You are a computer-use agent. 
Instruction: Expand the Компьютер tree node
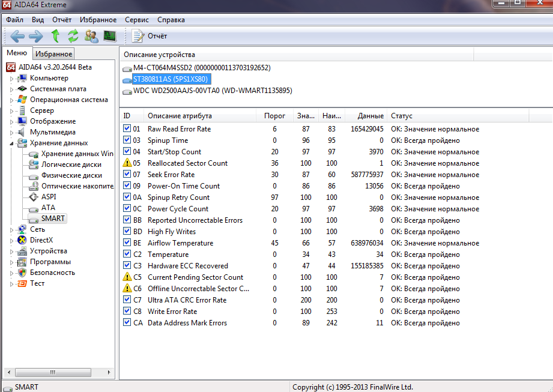coord(11,79)
